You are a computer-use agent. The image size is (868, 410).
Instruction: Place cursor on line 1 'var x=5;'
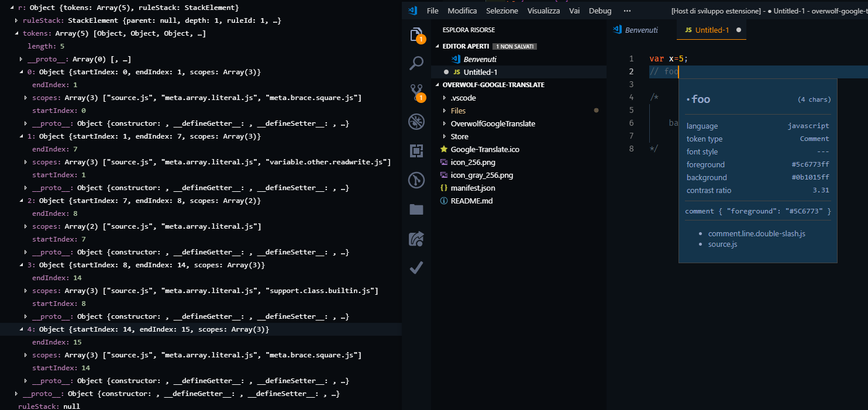point(669,59)
